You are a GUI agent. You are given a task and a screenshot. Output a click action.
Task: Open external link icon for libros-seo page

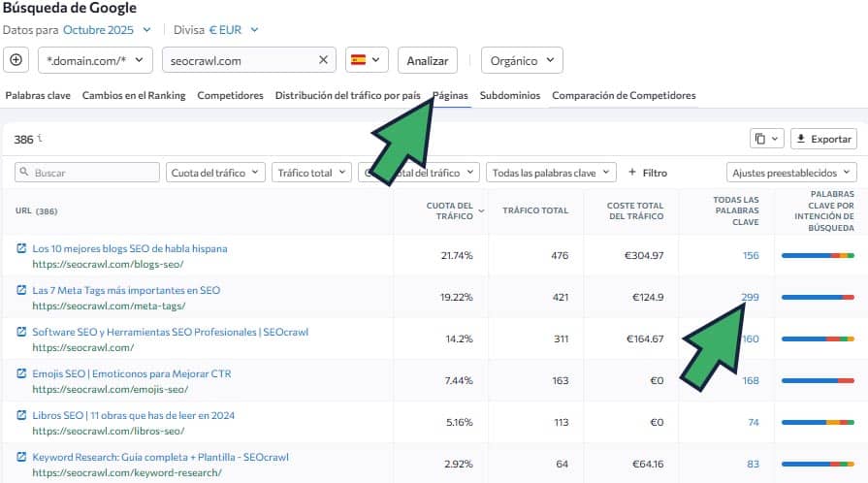click(21, 415)
